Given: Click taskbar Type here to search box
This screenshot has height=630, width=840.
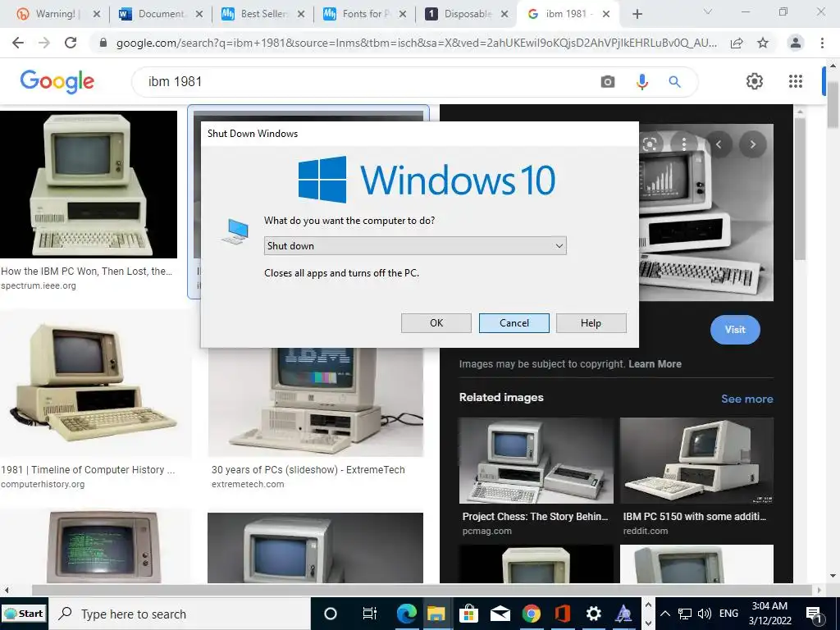Looking at the screenshot, I should point(180,614).
